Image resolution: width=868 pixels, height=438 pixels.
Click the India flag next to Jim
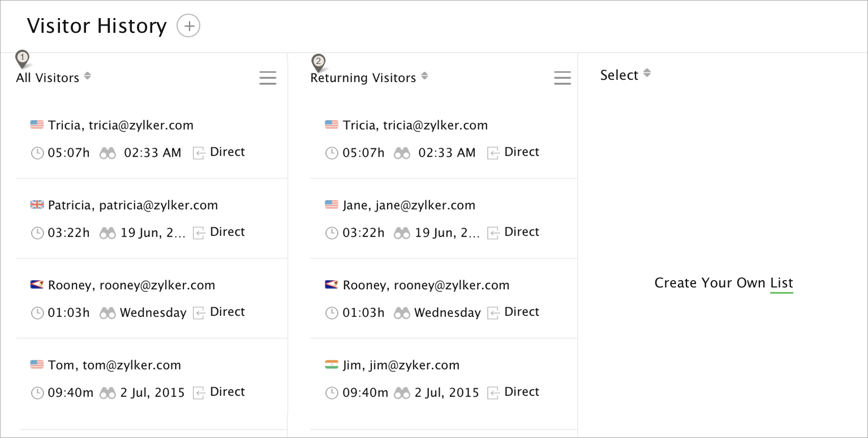click(x=332, y=365)
